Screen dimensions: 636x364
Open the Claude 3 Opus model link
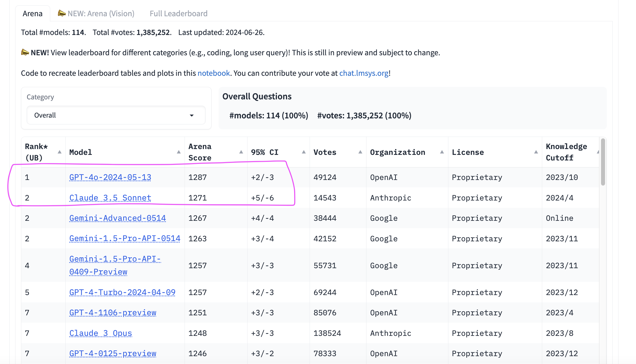(x=100, y=333)
